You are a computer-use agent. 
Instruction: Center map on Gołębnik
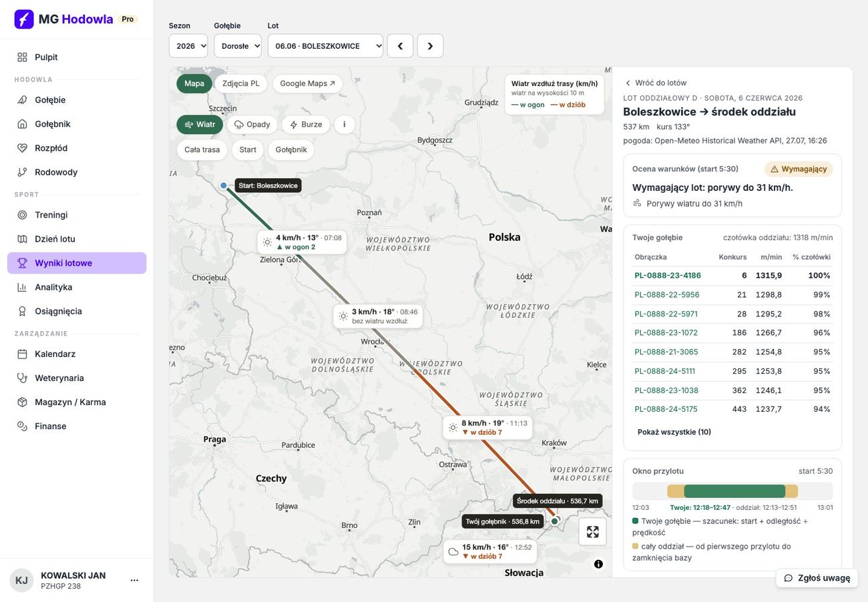pos(291,149)
